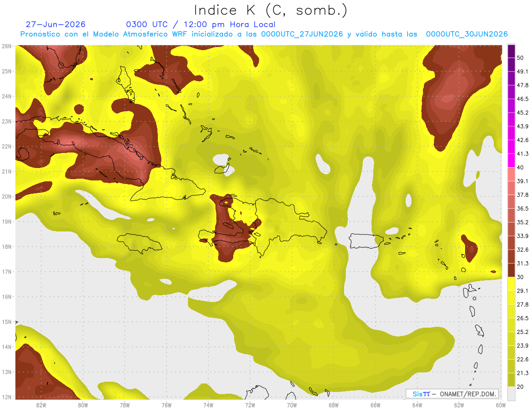Click the latitude label "13N"
The image size is (532, 411).
7,372
